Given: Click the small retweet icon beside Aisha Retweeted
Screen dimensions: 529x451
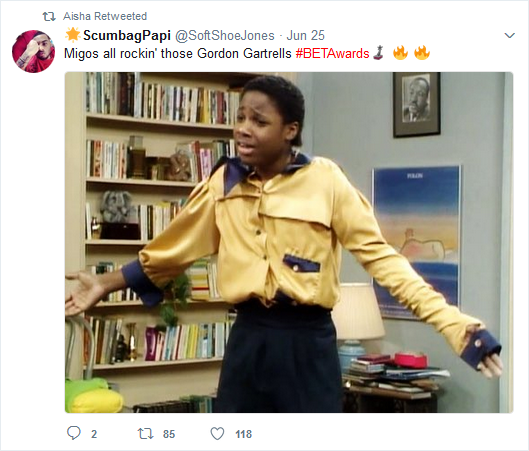Looking at the screenshot, I should point(49,16).
